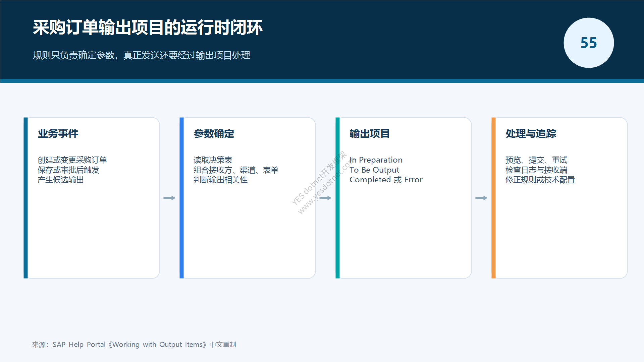The height and width of the screenshot is (362, 644).
Task: Click the arrow between 输出项目 and 处理与追踪
Action: (x=481, y=198)
